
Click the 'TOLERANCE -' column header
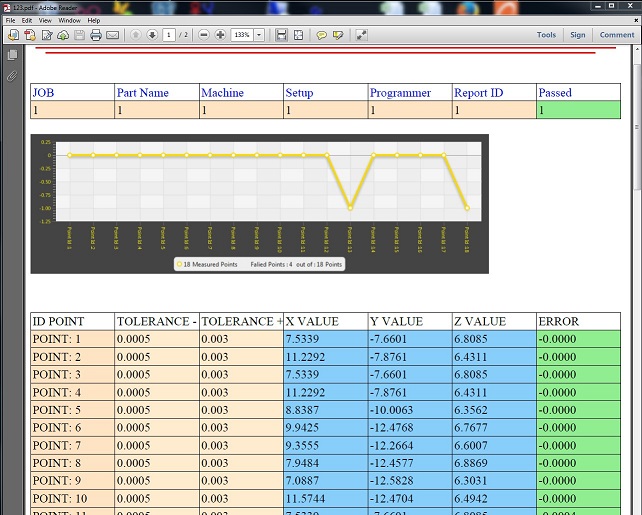point(157,321)
